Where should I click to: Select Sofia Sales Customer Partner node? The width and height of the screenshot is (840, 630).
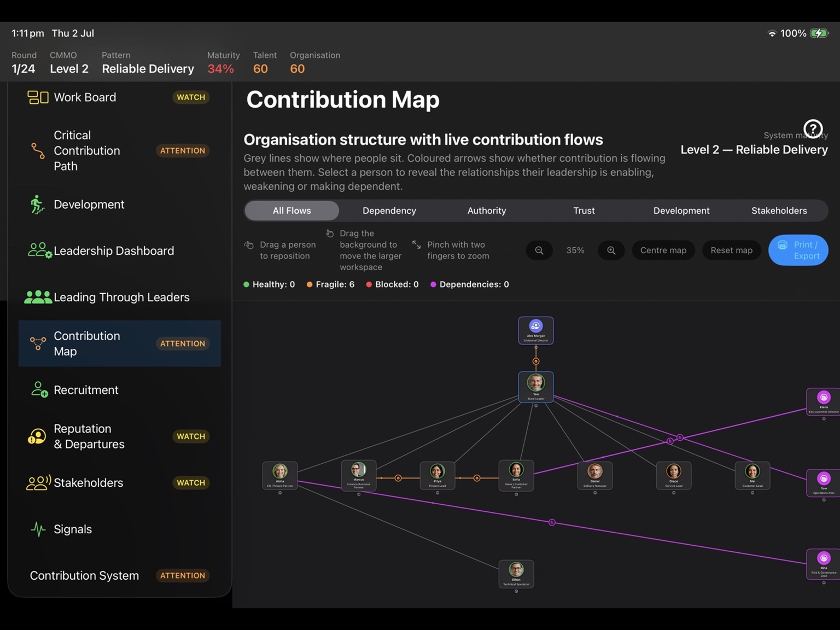[x=516, y=475]
